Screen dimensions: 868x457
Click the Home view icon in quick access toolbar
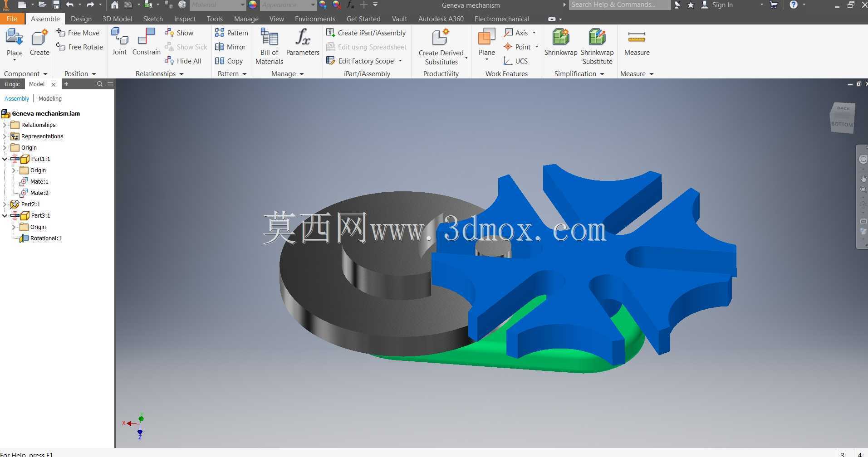[x=115, y=5]
